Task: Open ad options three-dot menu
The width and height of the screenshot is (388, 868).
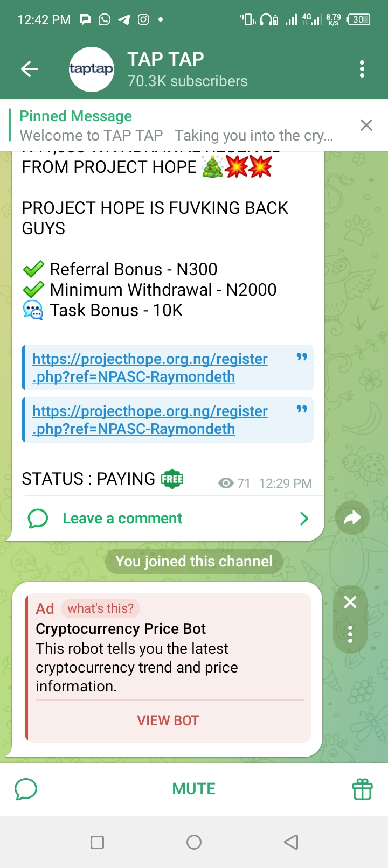Action: [350, 634]
